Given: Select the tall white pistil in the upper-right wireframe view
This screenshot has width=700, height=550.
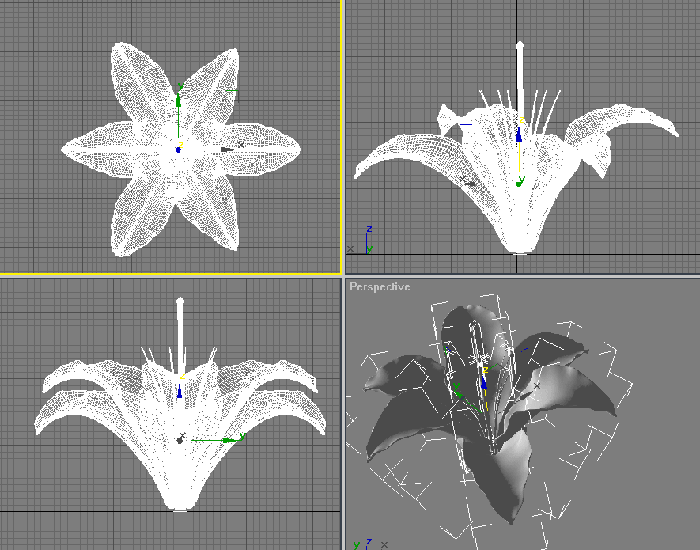Looking at the screenshot, I should point(520,80).
